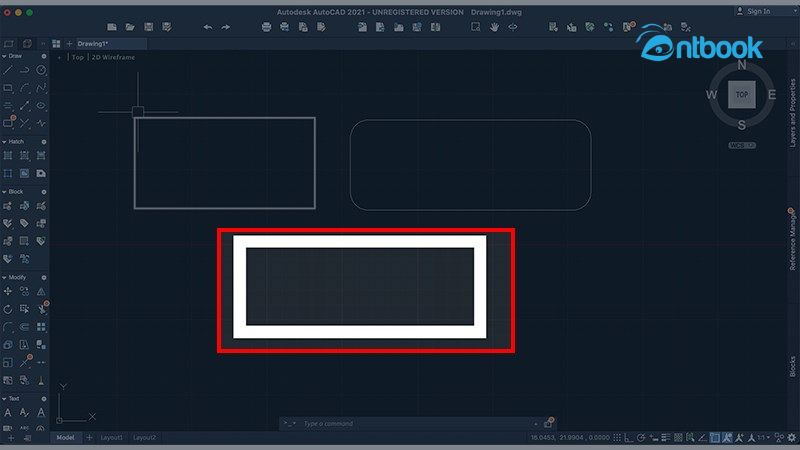Click the Sign In button
The image size is (800, 450).
click(754, 11)
